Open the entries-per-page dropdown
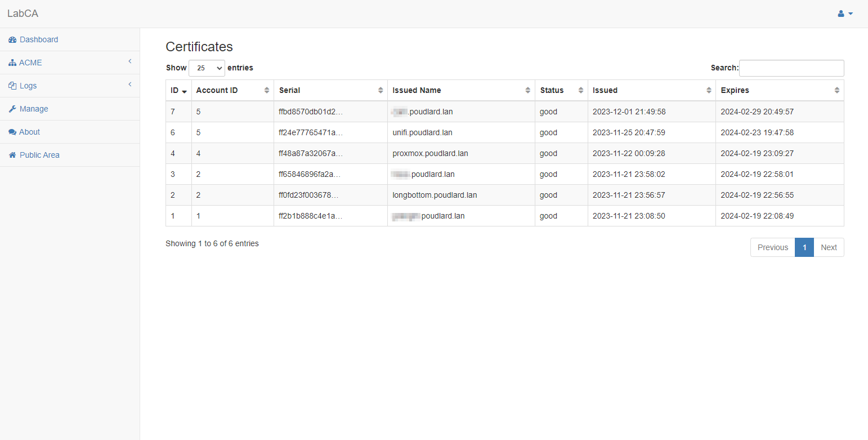Screen dimensions: 868x440 (x=207, y=68)
